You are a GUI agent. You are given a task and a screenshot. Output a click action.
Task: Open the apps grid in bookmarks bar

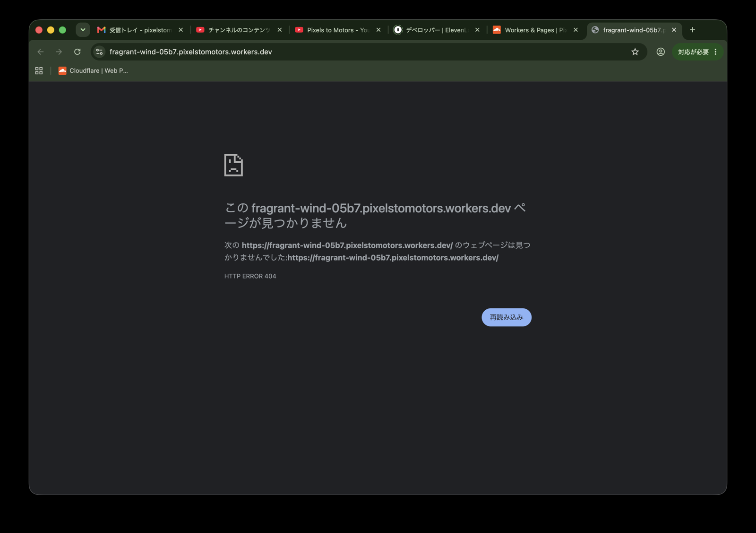point(39,70)
